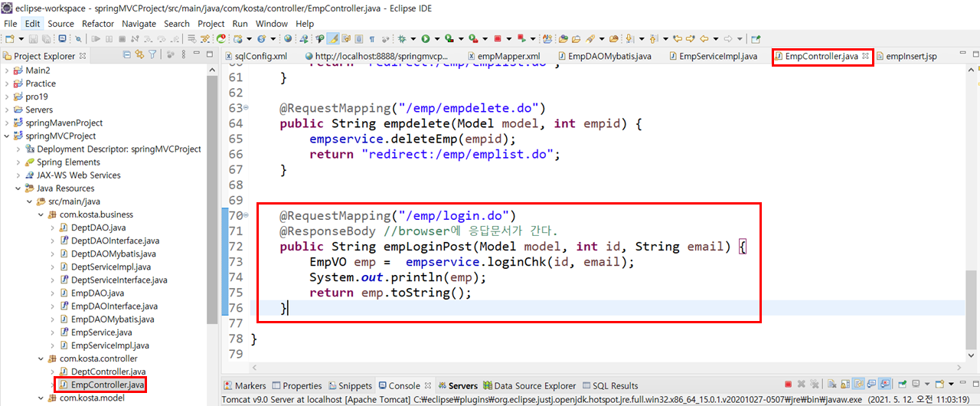980x406 pixels.
Task: Click the Open Web Browser globe icon
Action: (x=288, y=38)
